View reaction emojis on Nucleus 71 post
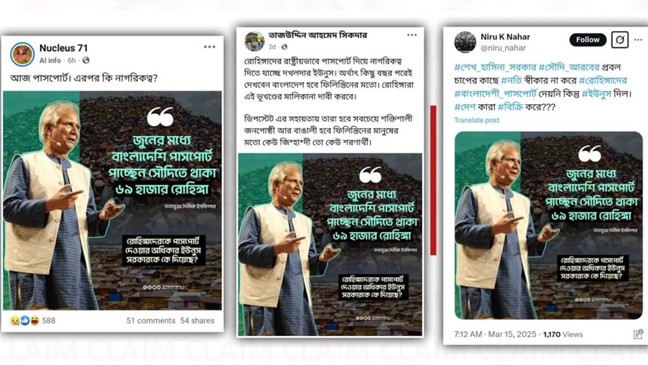The width and height of the screenshot is (648, 365). tap(24, 320)
